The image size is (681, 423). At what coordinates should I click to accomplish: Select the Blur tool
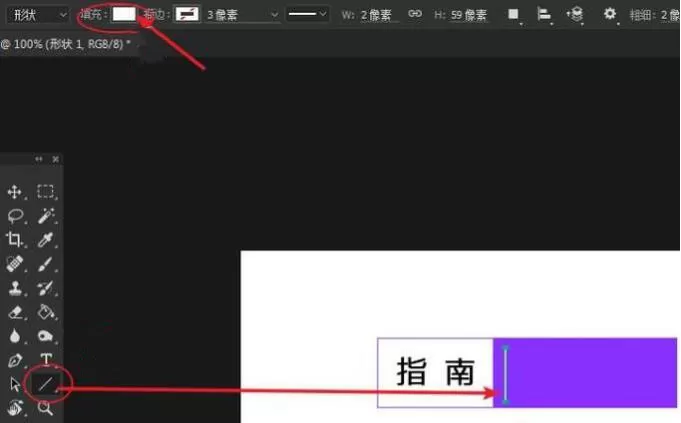[x=15, y=336]
